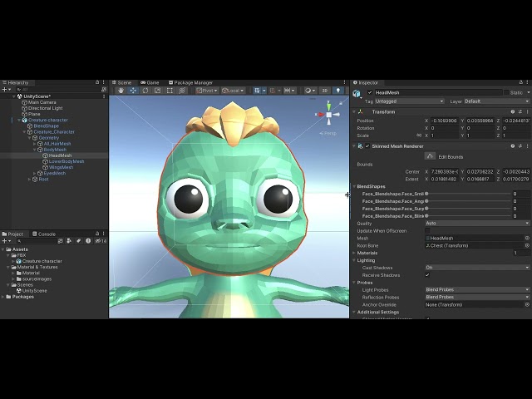
Task: Click the Edit Bounds button
Action: coord(430,156)
